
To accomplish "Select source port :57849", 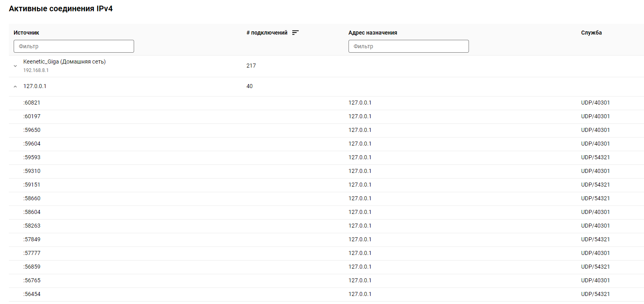I will pyautogui.click(x=32, y=239).
